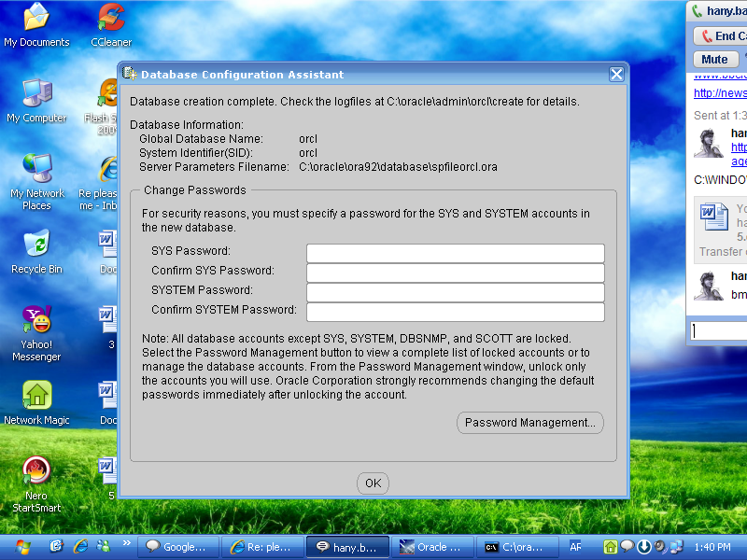Mute the call in chat window

pyautogui.click(x=714, y=59)
